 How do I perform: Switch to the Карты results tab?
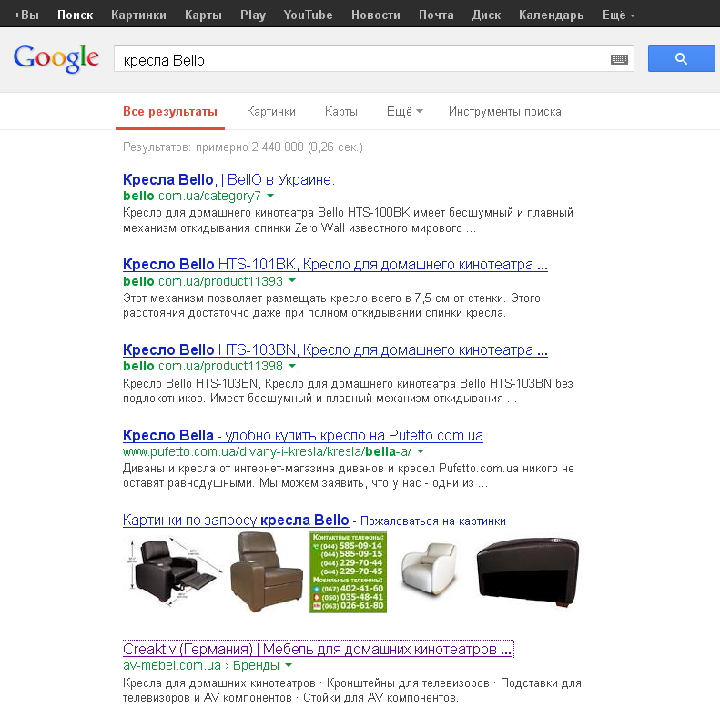click(341, 112)
